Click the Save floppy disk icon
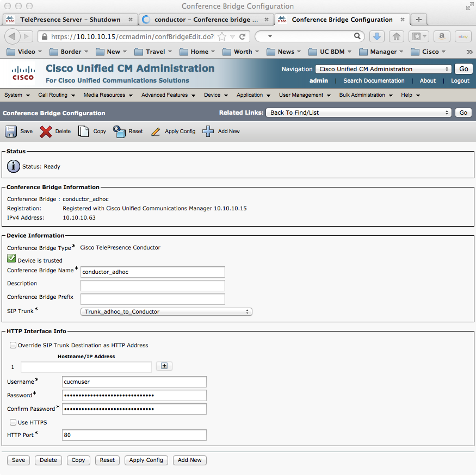This screenshot has height=475, width=476. (11, 132)
